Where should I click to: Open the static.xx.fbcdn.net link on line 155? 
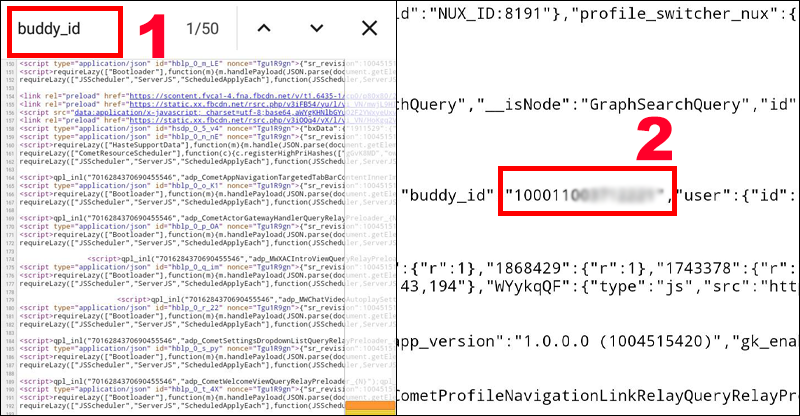coord(195,105)
